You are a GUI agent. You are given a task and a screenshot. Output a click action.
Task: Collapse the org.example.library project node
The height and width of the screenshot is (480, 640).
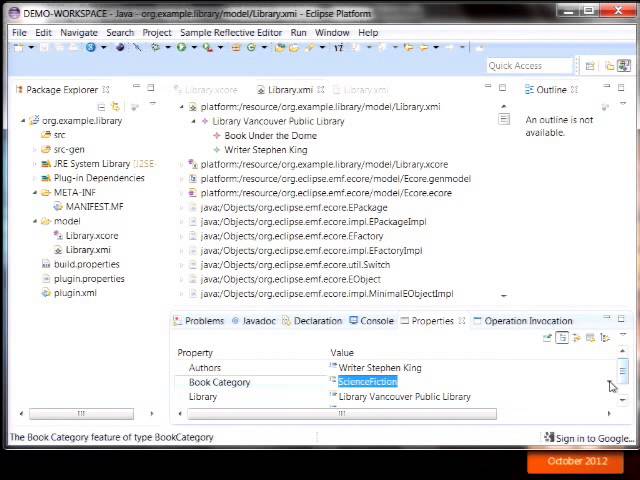point(23,121)
